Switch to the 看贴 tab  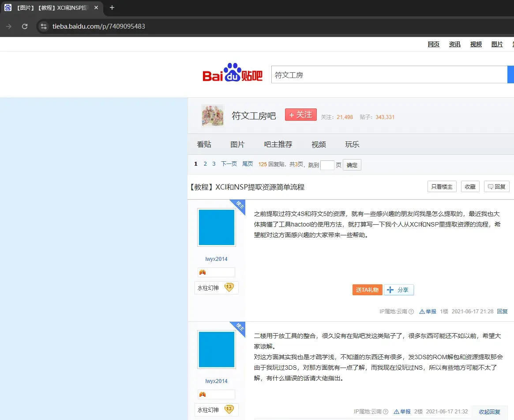click(x=204, y=145)
